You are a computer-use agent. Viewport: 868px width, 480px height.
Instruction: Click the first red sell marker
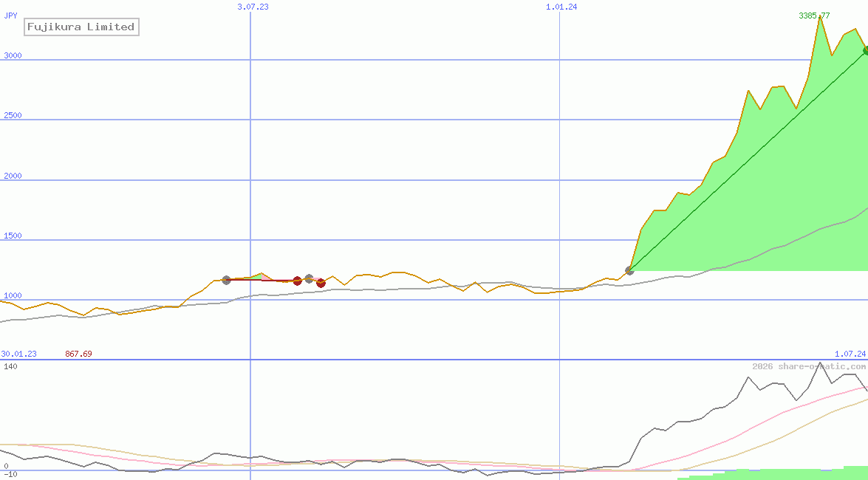(x=297, y=281)
